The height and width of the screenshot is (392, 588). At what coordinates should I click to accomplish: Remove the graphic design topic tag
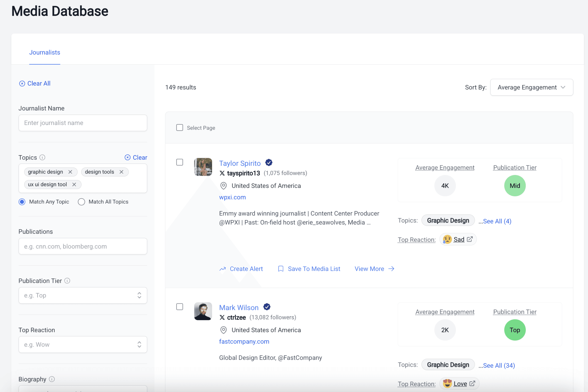point(70,172)
